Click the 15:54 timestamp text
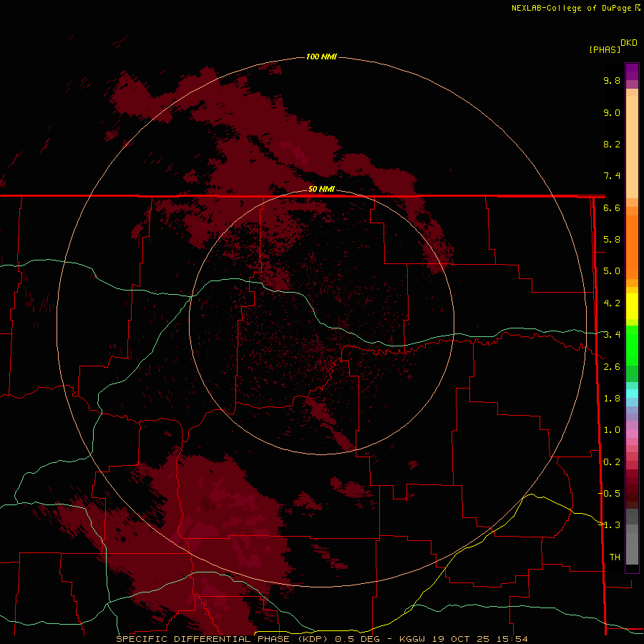The width and height of the screenshot is (644, 644). (x=512, y=639)
